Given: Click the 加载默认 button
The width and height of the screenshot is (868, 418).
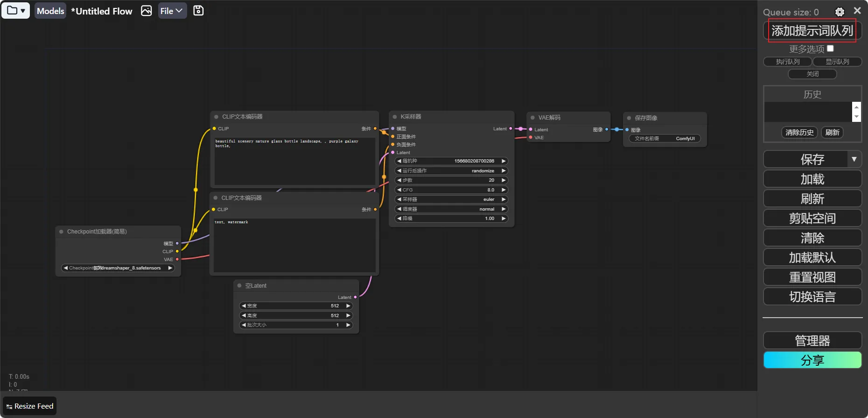Looking at the screenshot, I should point(812,257).
